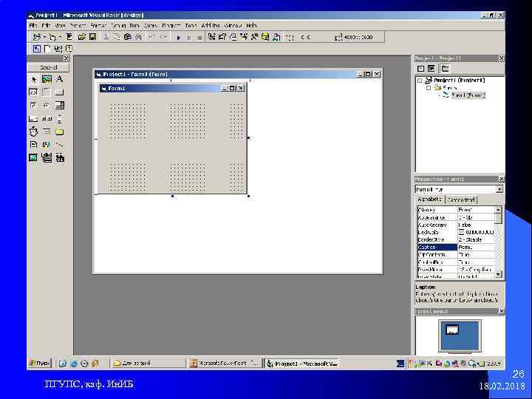Click the Add Standard EXE Project icon

(x=37, y=37)
